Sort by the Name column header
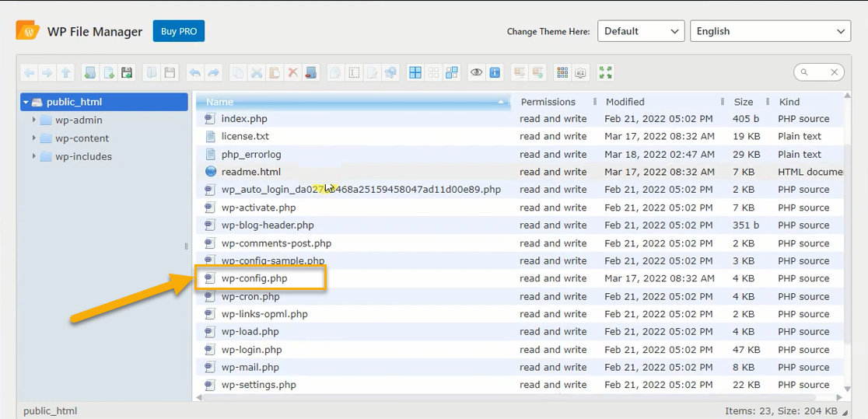 352,102
